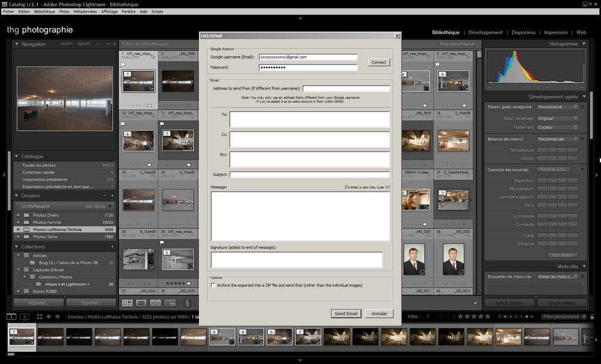Switch to the Diaporama module
The image size is (601, 364).
click(x=523, y=33)
